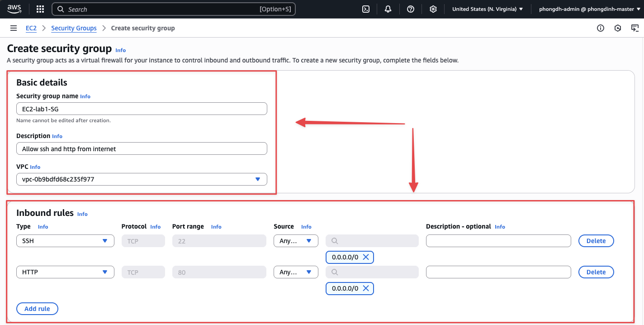Open the notifications bell icon
The width and height of the screenshot is (644, 325).
(388, 9)
